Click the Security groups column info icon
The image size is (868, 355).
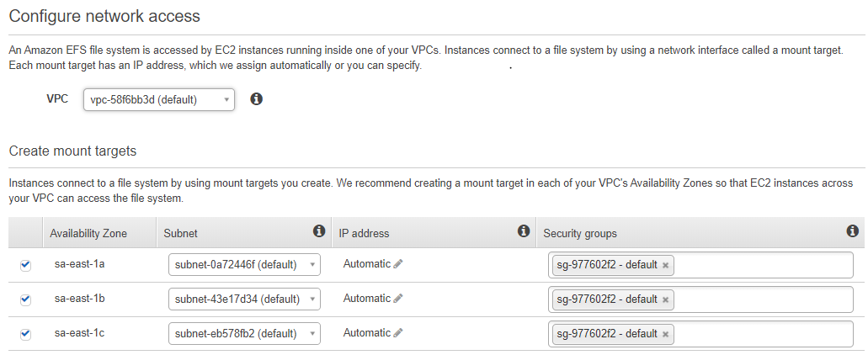(x=853, y=231)
